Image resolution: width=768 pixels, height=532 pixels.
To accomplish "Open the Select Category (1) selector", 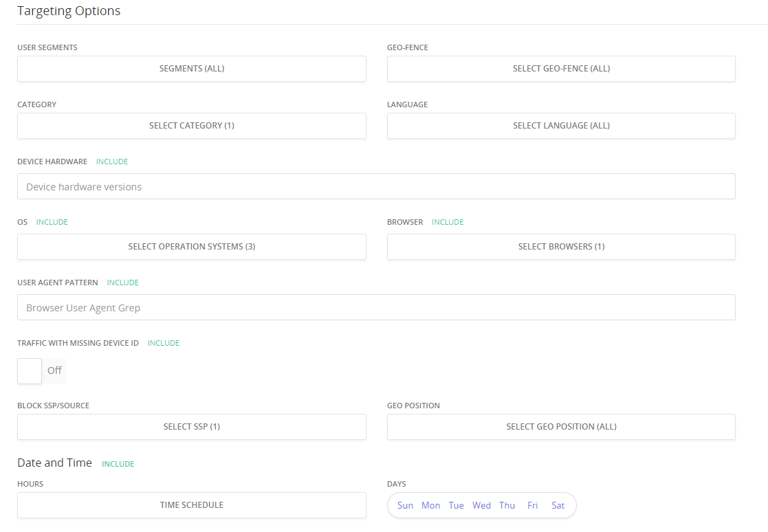I will point(191,126).
